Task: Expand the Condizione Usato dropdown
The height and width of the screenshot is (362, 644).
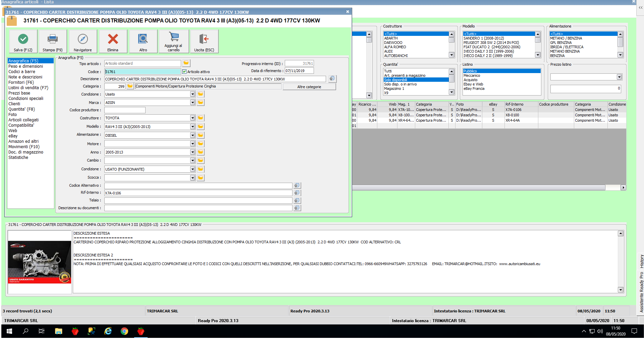Action: pyautogui.click(x=193, y=94)
